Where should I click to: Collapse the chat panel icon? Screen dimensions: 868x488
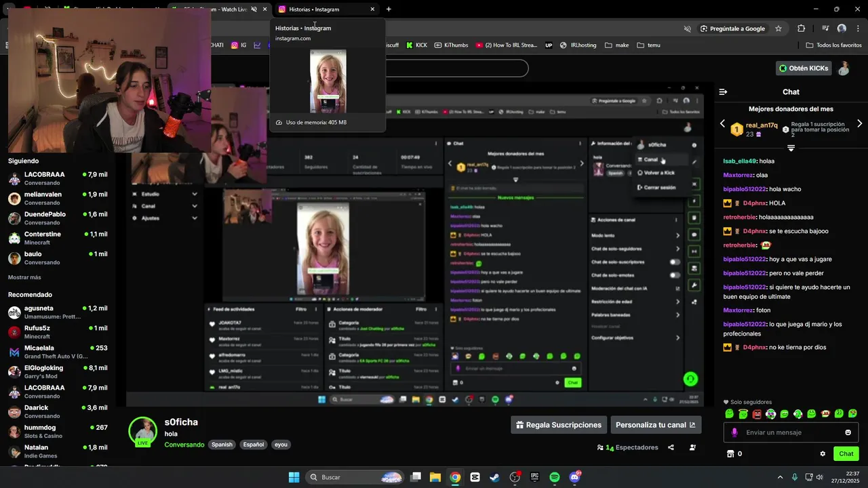click(723, 91)
